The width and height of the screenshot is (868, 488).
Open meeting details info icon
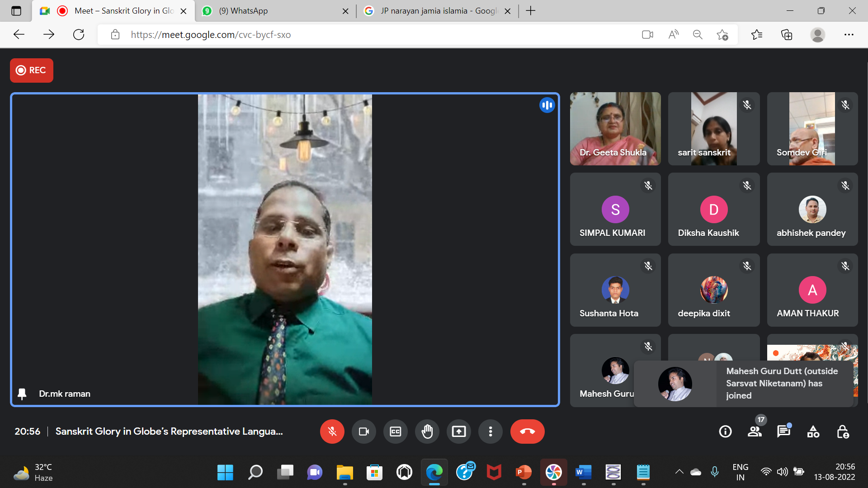pyautogui.click(x=725, y=432)
